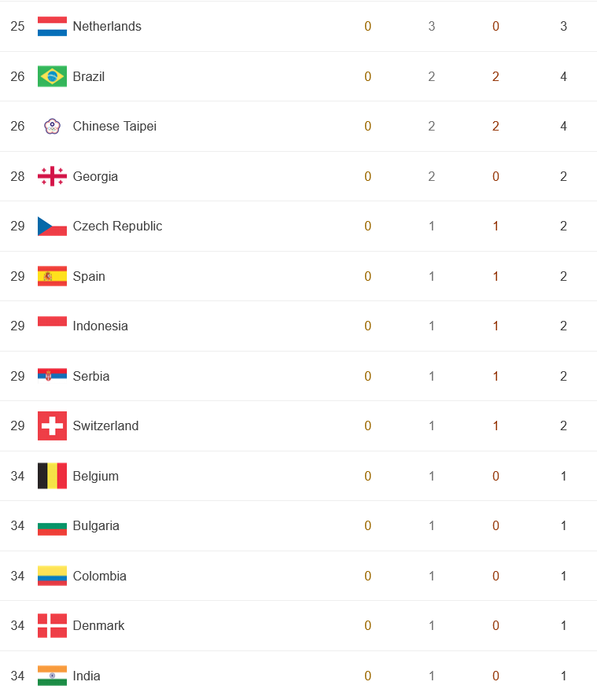
Task: Select Switzerland's gold medal count
Action: [x=367, y=426]
